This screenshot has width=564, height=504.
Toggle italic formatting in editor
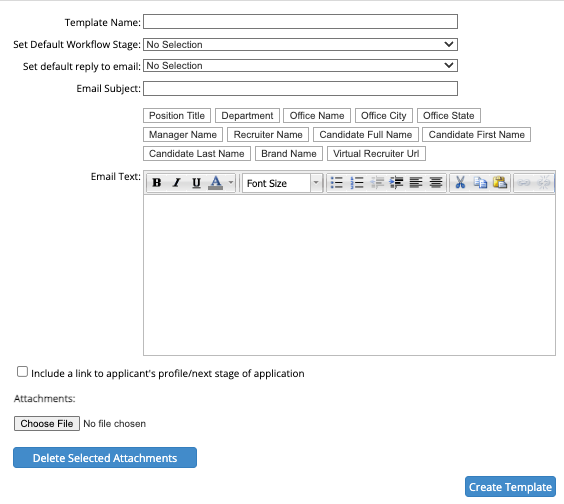(177, 183)
